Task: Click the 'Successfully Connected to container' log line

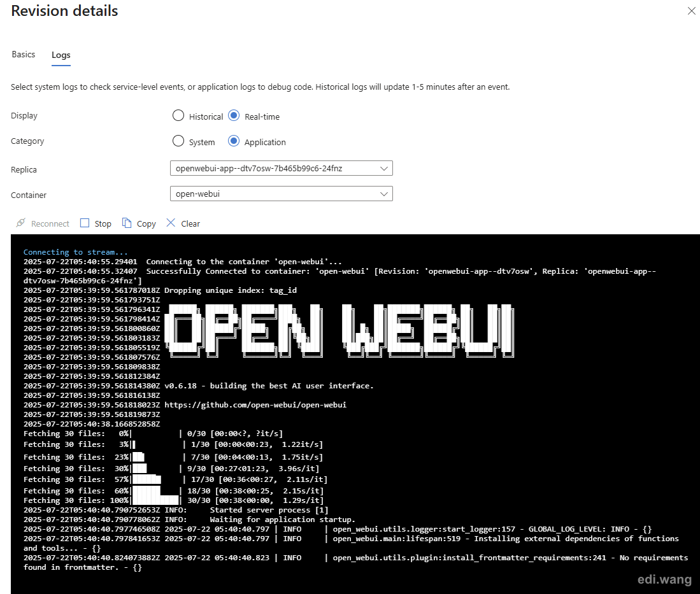Action: [x=339, y=276]
